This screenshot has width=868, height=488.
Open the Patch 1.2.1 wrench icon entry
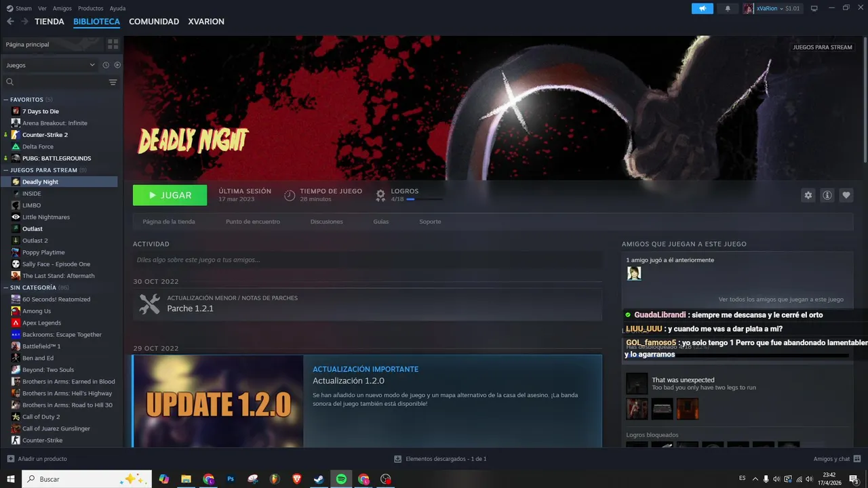pos(149,304)
